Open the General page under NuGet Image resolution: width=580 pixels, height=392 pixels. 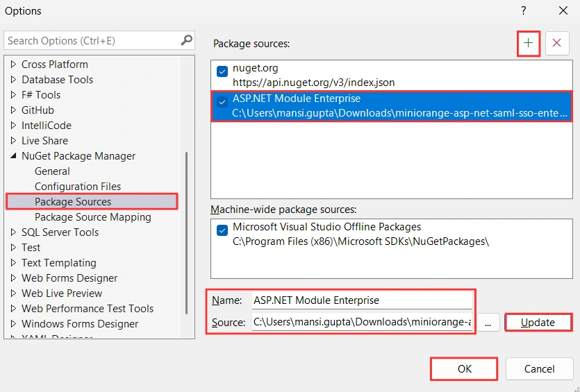(52, 171)
